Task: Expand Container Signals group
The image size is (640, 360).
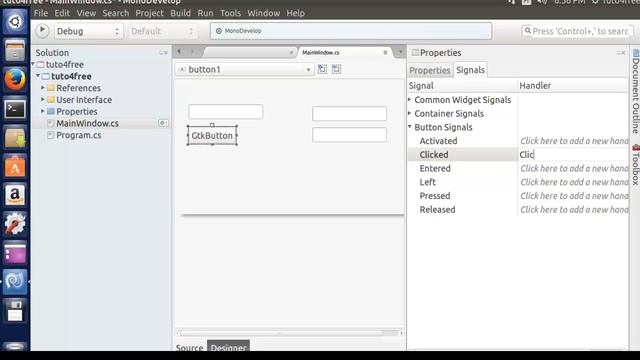Action: [x=410, y=113]
